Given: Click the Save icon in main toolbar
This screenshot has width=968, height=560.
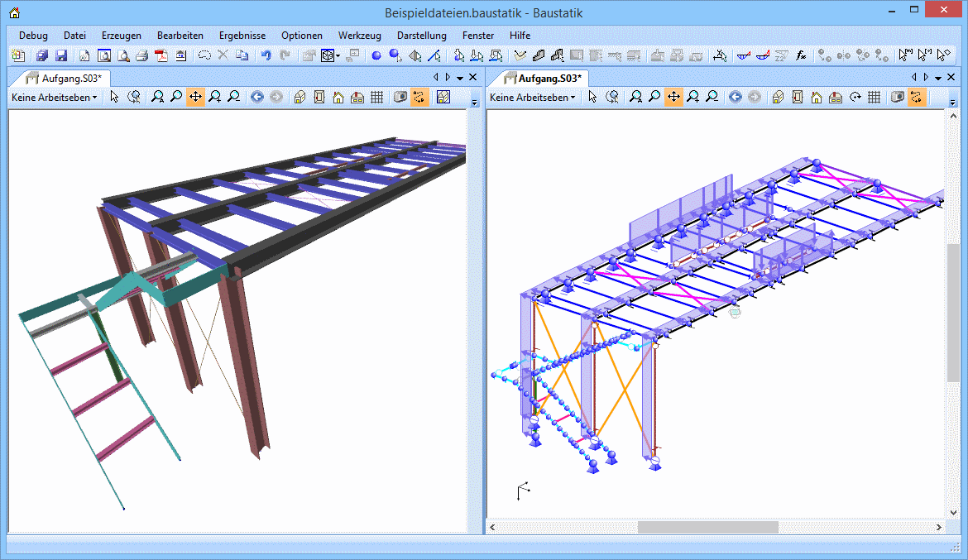Looking at the screenshot, I should pos(60,56).
